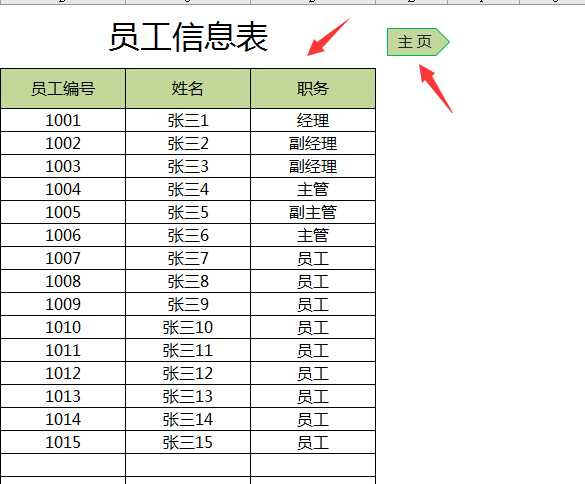
Task: Select the 姓名 header cell
Action: coord(188,88)
